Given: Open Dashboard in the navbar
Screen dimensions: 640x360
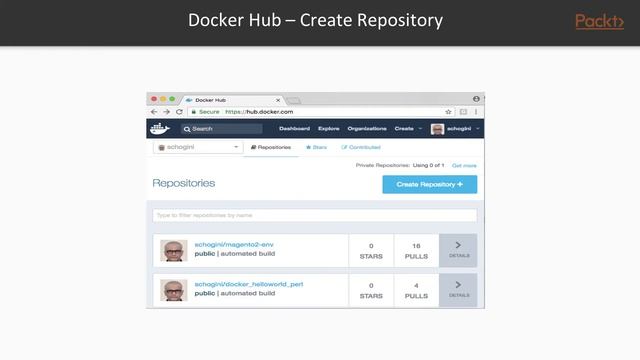Looking at the screenshot, I should 294,129.
